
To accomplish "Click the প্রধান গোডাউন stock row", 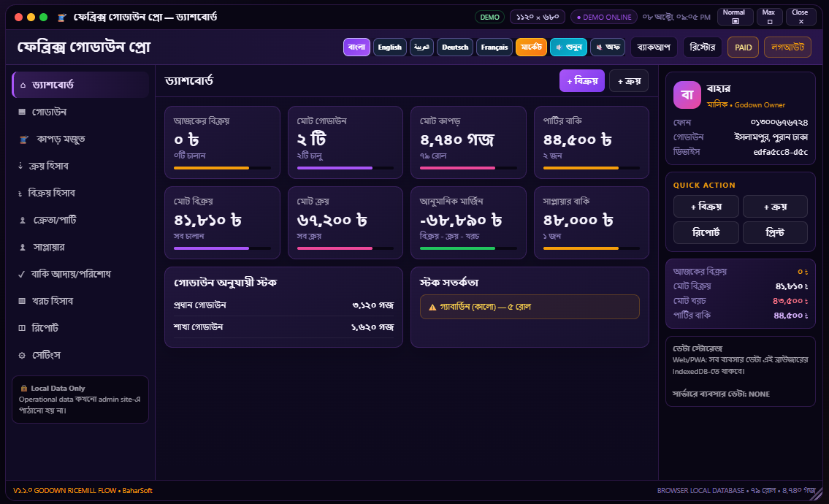I will [x=283, y=305].
